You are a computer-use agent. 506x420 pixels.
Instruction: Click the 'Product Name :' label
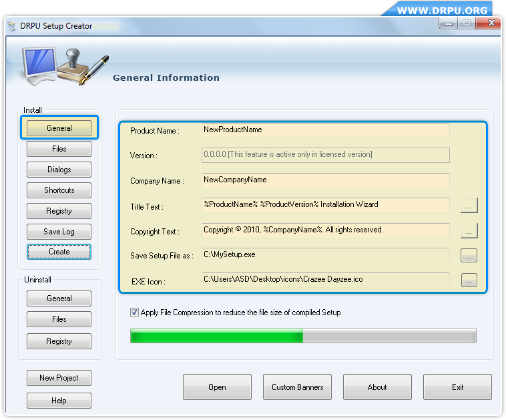155,131
